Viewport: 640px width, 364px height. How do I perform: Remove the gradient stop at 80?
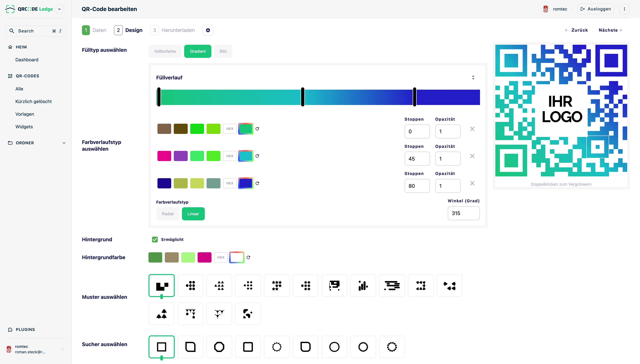[472, 183]
